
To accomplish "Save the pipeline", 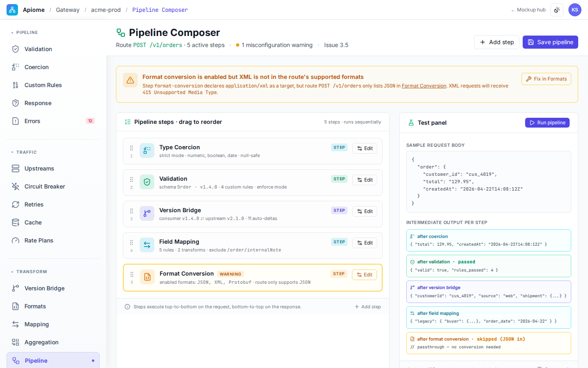I will [550, 42].
